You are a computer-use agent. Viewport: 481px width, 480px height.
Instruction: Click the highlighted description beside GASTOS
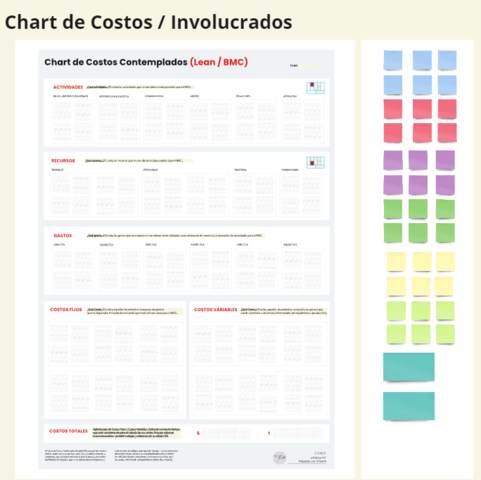(175, 236)
